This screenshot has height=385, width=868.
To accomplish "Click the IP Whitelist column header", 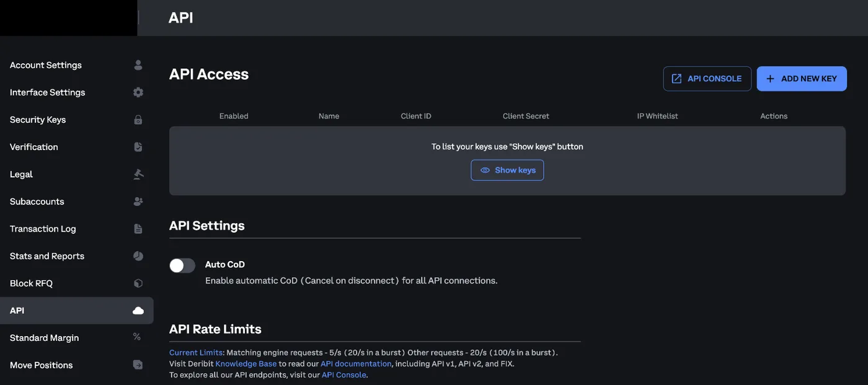I will click(658, 116).
